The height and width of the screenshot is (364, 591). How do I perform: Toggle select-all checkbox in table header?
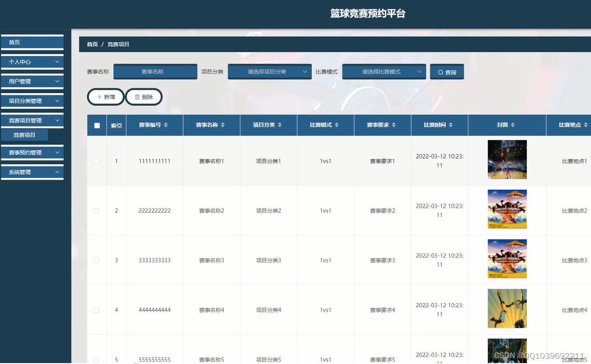tap(97, 126)
